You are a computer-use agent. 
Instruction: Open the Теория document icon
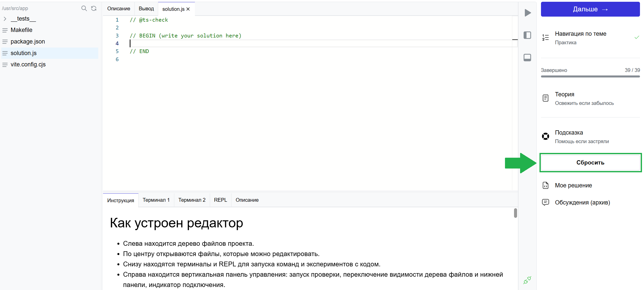546,98
